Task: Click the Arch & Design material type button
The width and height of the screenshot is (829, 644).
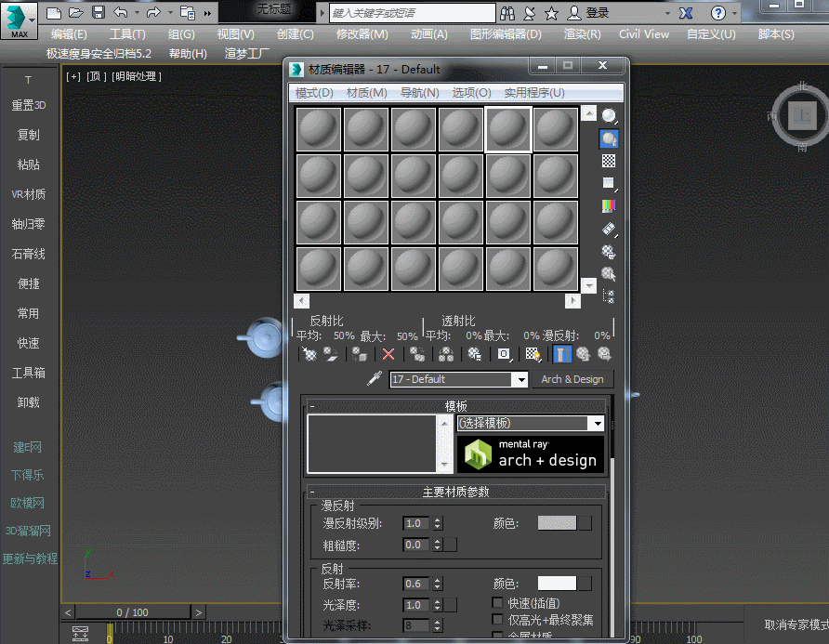Action: (572, 379)
